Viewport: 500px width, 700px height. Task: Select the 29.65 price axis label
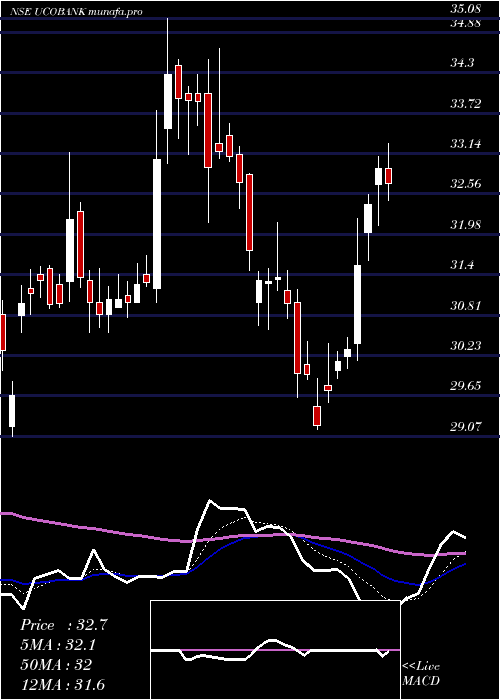click(465, 386)
